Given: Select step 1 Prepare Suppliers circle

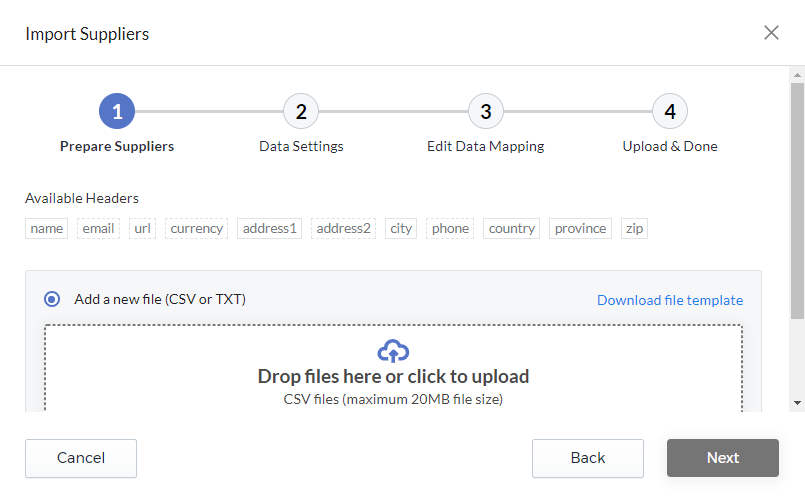Looking at the screenshot, I should [x=117, y=111].
